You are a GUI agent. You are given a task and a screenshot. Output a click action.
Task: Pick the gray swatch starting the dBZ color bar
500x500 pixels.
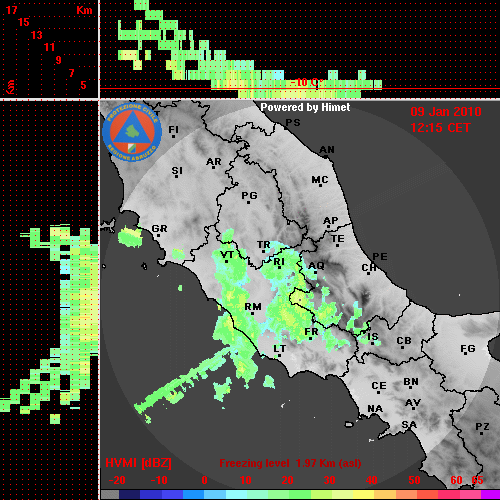110,495
